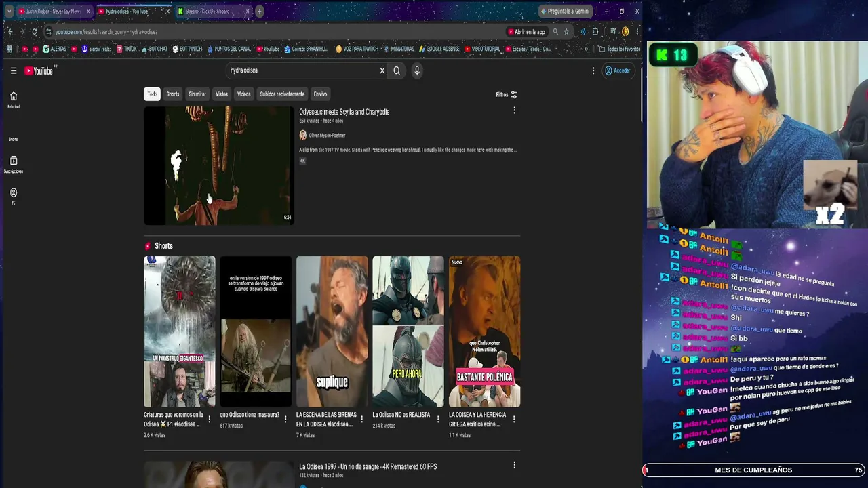Viewport: 868px width, 488px height.
Task: Go to YouTube home via the logo
Action: click(39, 70)
